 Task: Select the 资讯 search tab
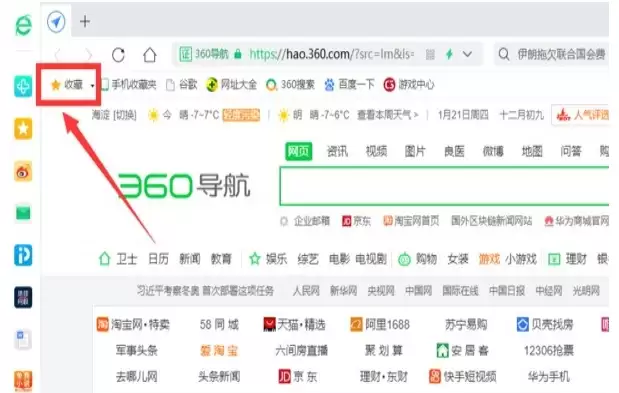337,152
